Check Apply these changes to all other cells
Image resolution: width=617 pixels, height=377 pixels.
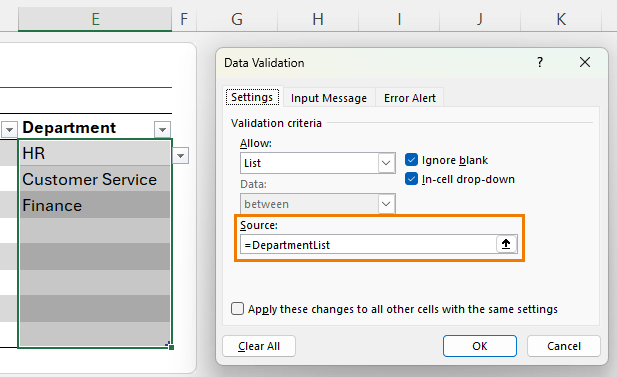[237, 309]
